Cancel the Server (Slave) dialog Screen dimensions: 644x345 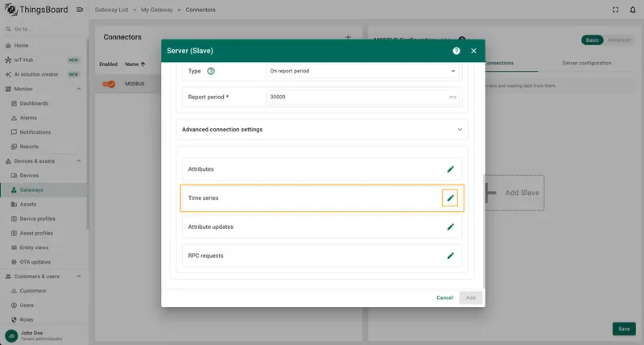444,297
